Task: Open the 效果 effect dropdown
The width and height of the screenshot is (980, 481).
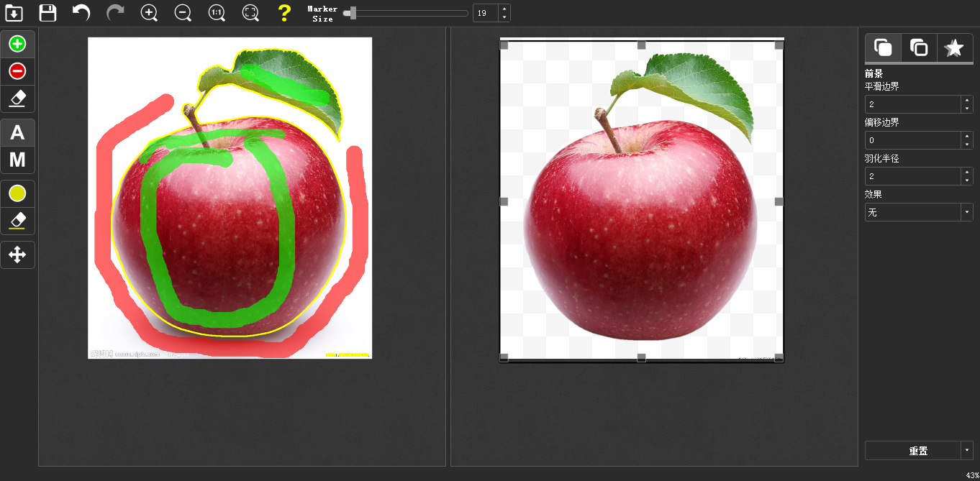Action: (x=918, y=212)
